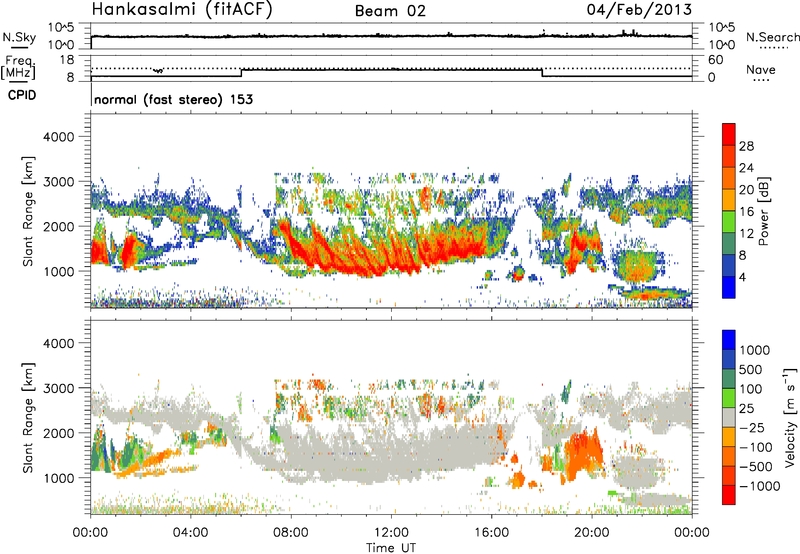Click the 2000 tick in the velocity panel
800x554 pixels.
59,433
